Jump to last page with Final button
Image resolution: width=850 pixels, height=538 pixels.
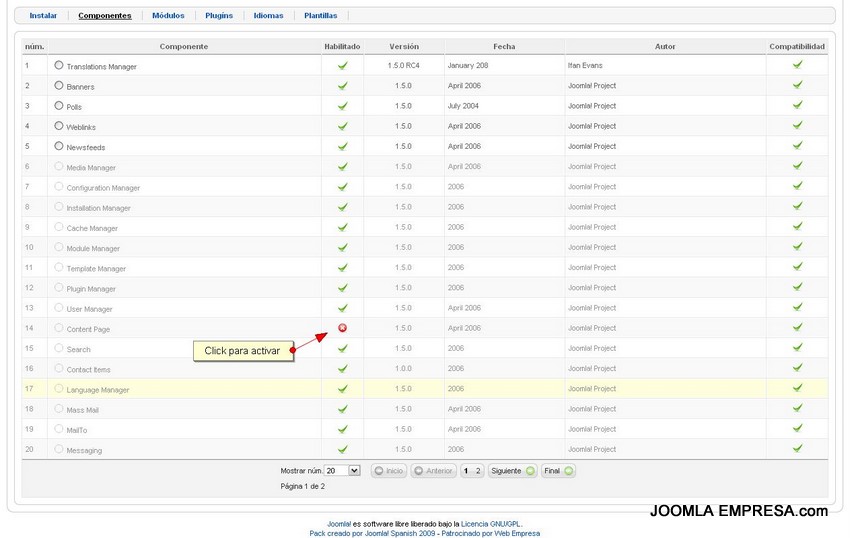pos(558,470)
